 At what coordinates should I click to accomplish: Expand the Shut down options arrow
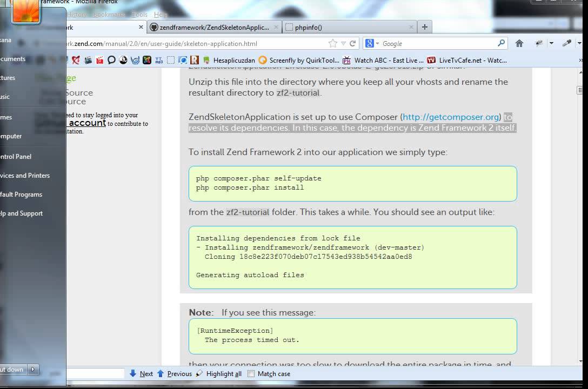[x=33, y=370]
